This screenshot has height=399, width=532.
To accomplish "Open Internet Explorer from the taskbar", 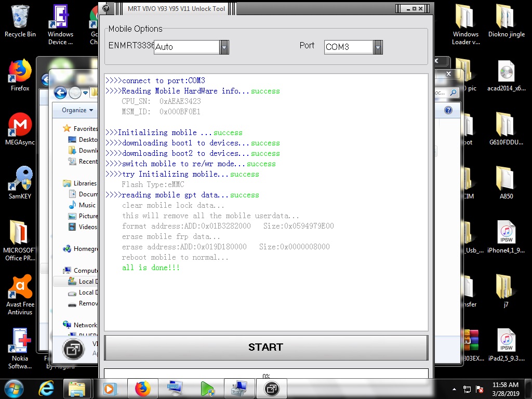I will (46, 389).
